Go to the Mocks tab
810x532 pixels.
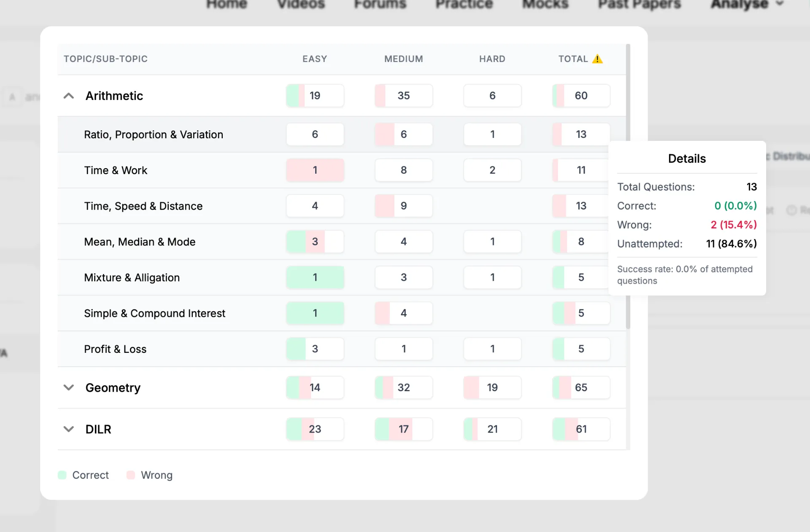coord(545,4)
